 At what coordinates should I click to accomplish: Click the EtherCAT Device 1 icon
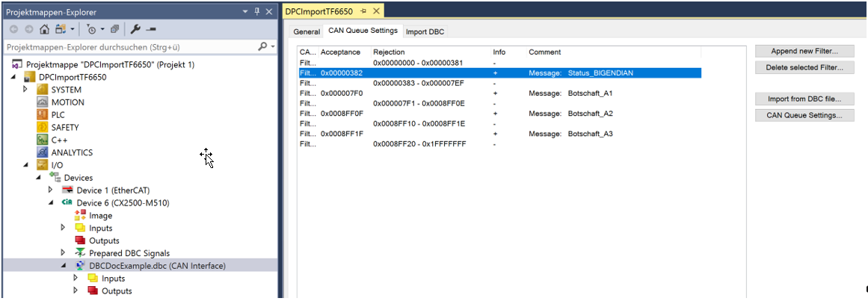click(x=67, y=190)
